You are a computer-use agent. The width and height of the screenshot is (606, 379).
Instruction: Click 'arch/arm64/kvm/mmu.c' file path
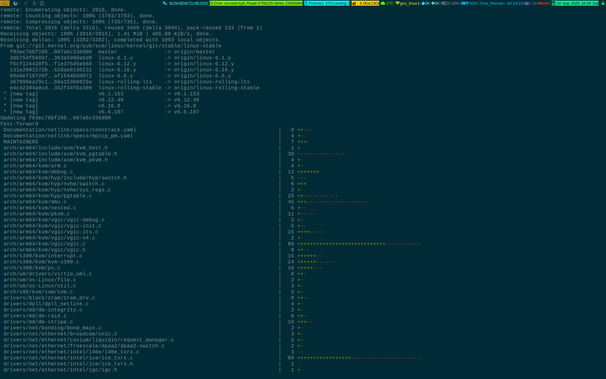point(35,202)
